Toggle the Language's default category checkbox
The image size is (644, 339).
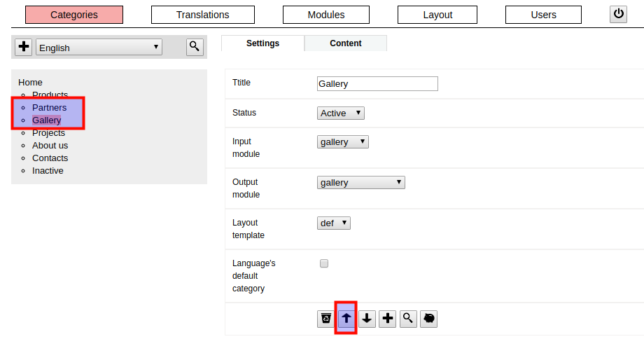pyautogui.click(x=324, y=263)
